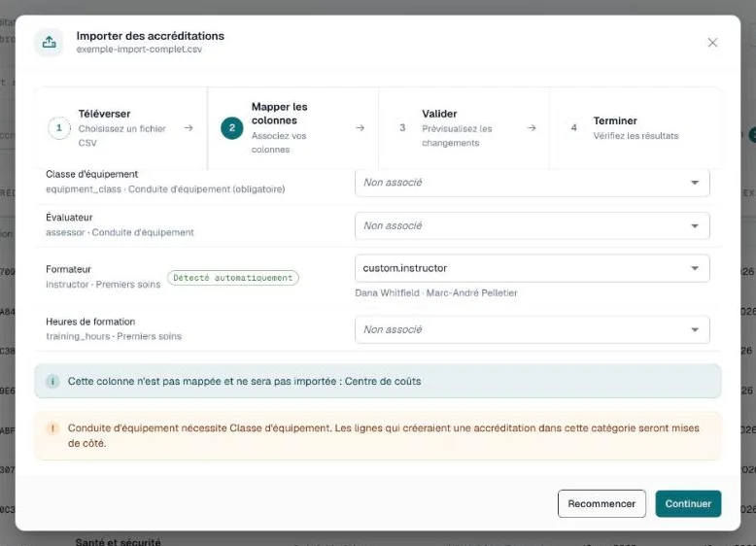Click the arrow after the Téléverser step

click(189, 127)
